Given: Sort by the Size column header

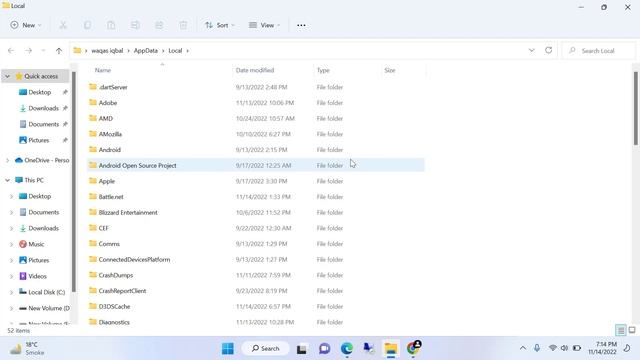Looking at the screenshot, I should pos(390,70).
